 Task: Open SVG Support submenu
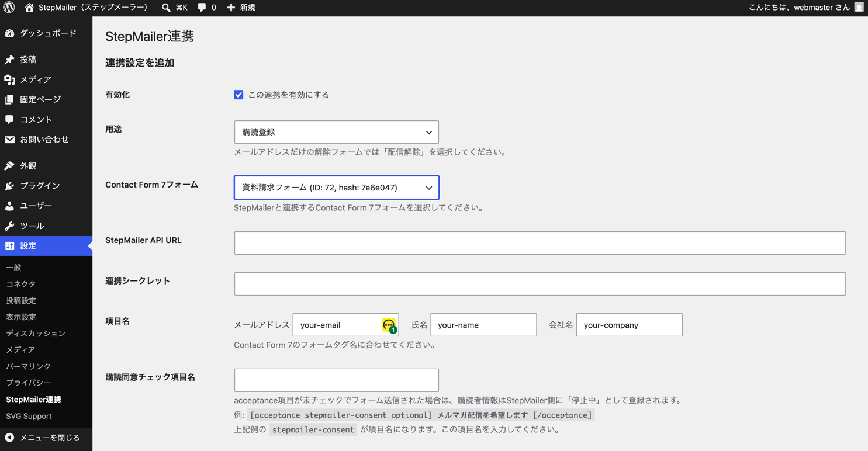(x=29, y=416)
